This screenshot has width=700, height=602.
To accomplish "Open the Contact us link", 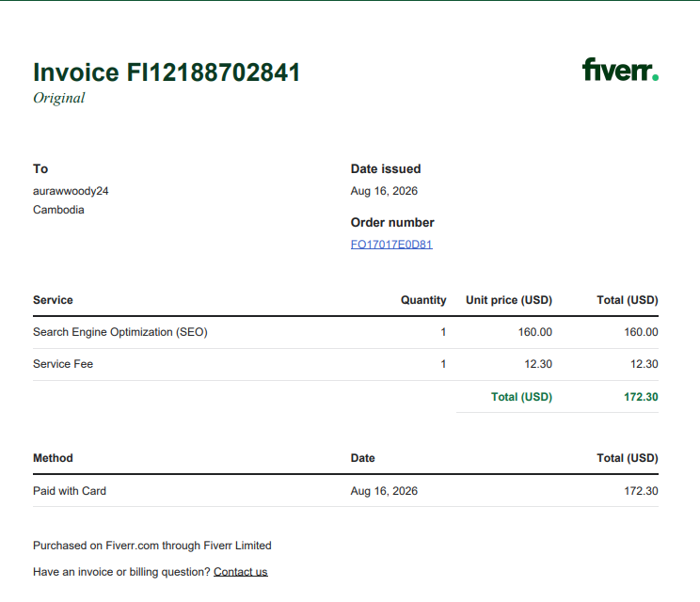I will click(x=241, y=572).
